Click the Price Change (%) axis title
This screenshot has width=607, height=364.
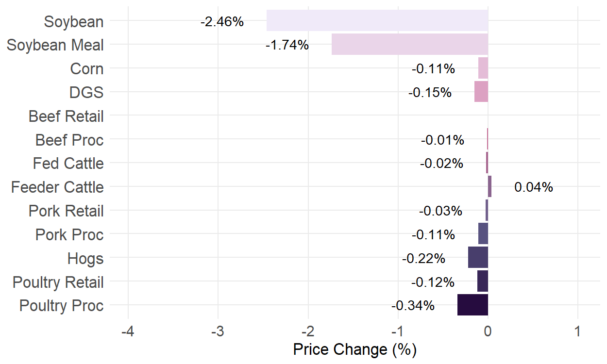[355, 349]
